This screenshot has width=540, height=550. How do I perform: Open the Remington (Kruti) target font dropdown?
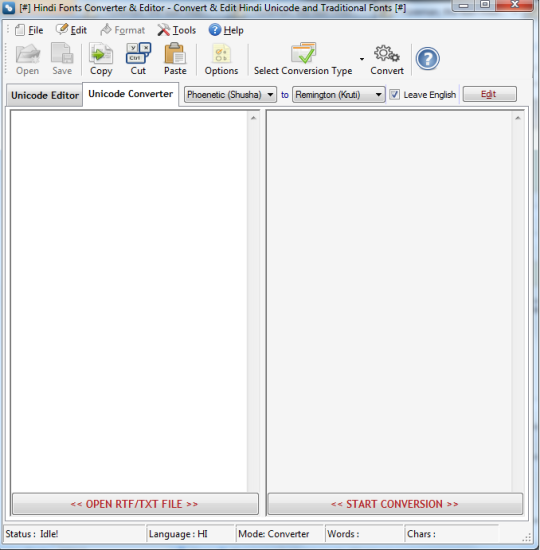point(338,95)
